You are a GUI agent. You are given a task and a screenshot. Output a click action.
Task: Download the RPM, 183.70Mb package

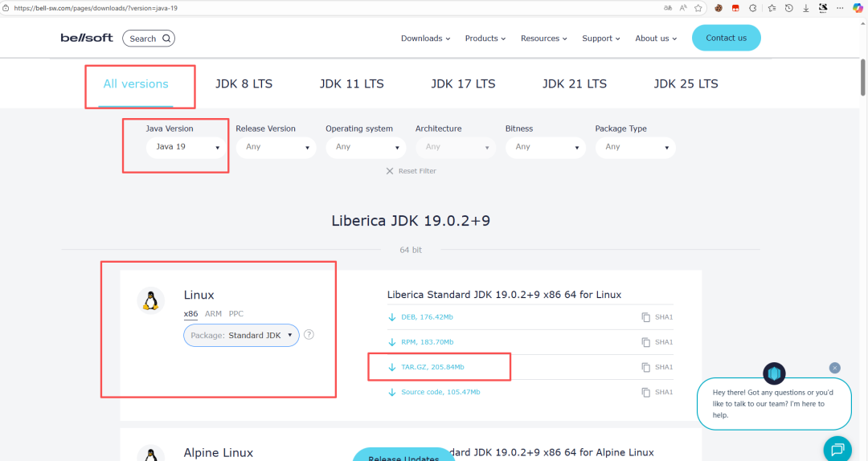tap(420, 342)
